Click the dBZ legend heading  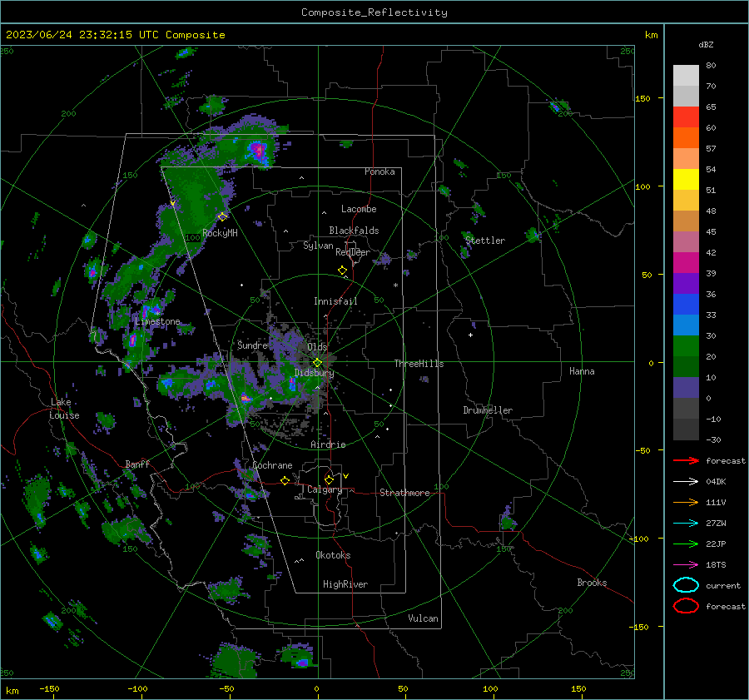[x=706, y=44]
